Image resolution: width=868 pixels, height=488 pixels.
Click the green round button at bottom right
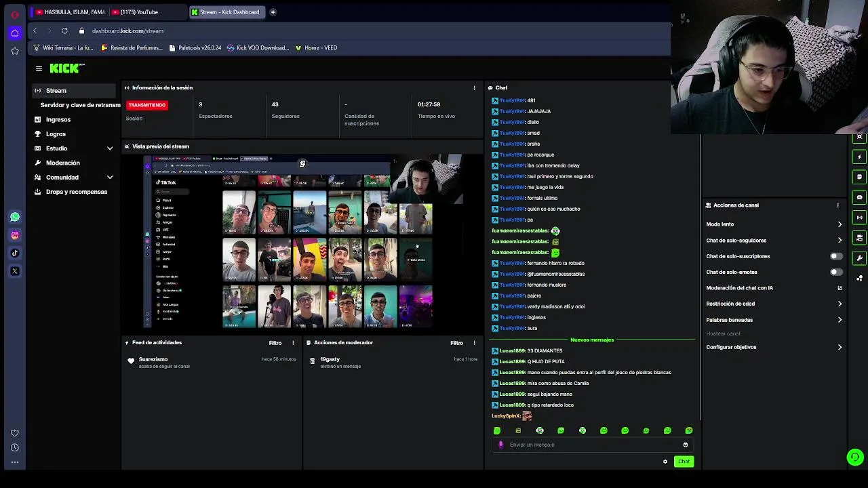coord(855,457)
